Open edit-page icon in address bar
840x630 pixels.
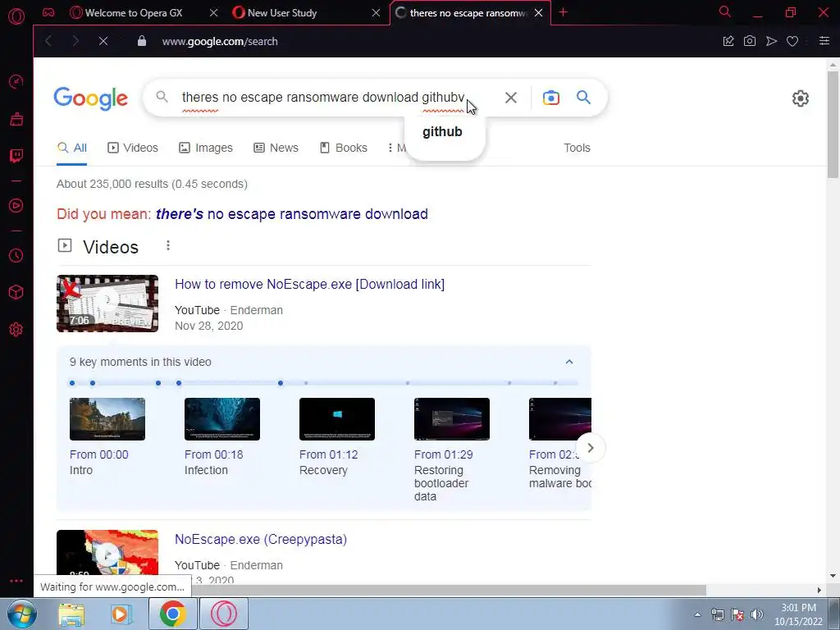(x=728, y=41)
